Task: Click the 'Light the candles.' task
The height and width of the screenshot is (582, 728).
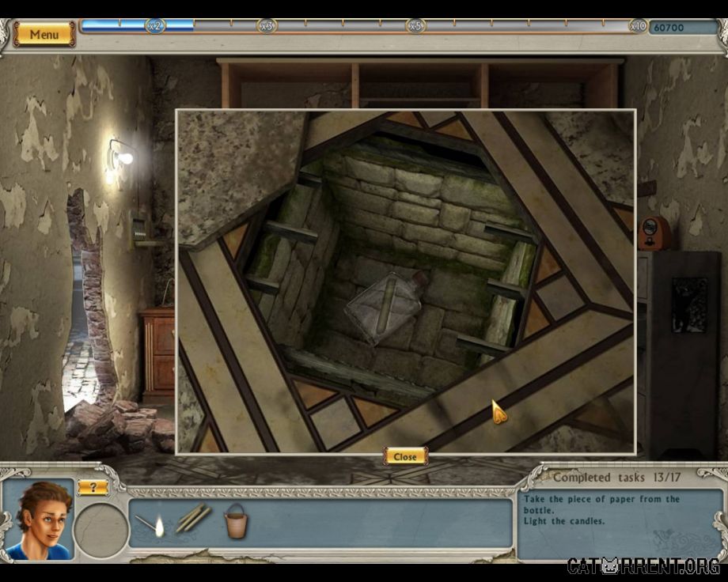Action: click(564, 521)
